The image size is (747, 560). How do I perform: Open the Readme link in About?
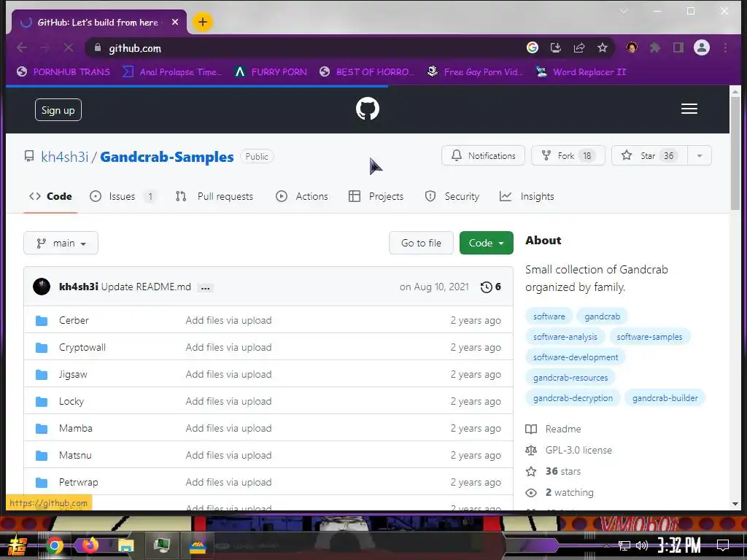pyautogui.click(x=553, y=429)
